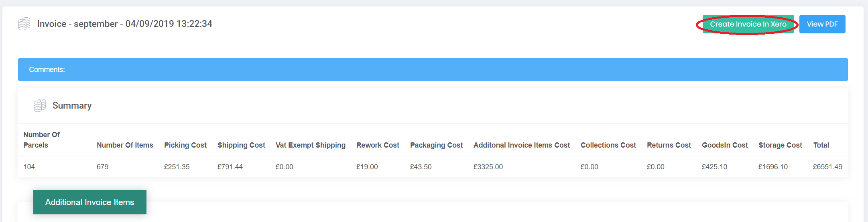
Task: Select the Number Of Items column header
Action: [125, 145]
